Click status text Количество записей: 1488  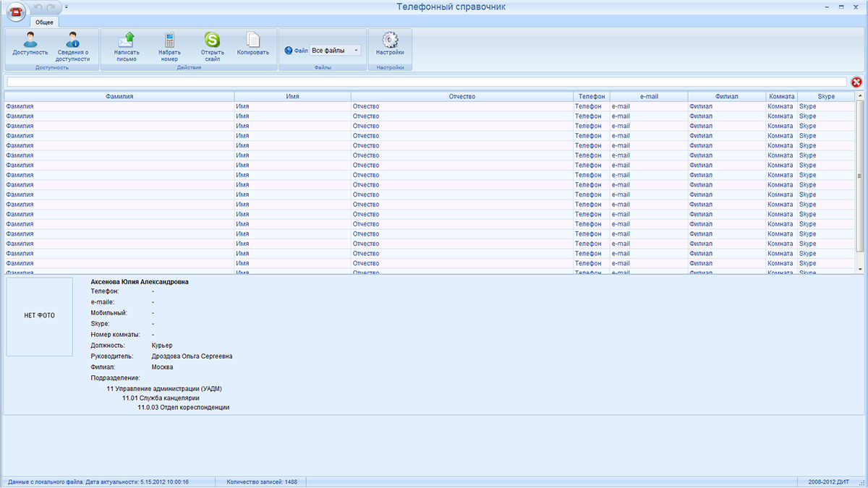pyautogui.click(x=262, y=481)
